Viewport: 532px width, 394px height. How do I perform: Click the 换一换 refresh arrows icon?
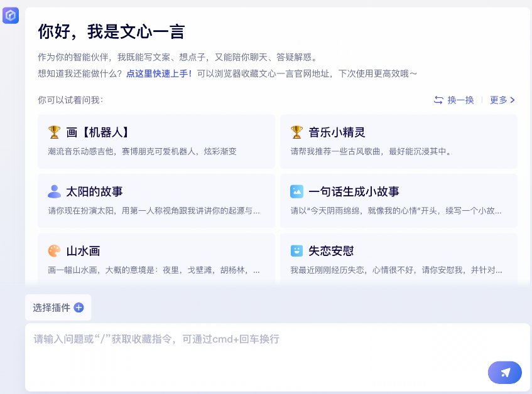tap(438, 100)
